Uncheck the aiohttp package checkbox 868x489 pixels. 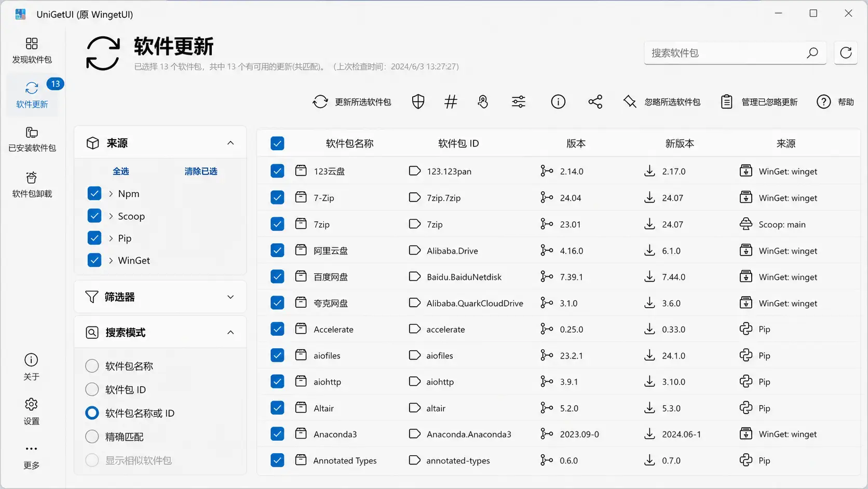277,381
